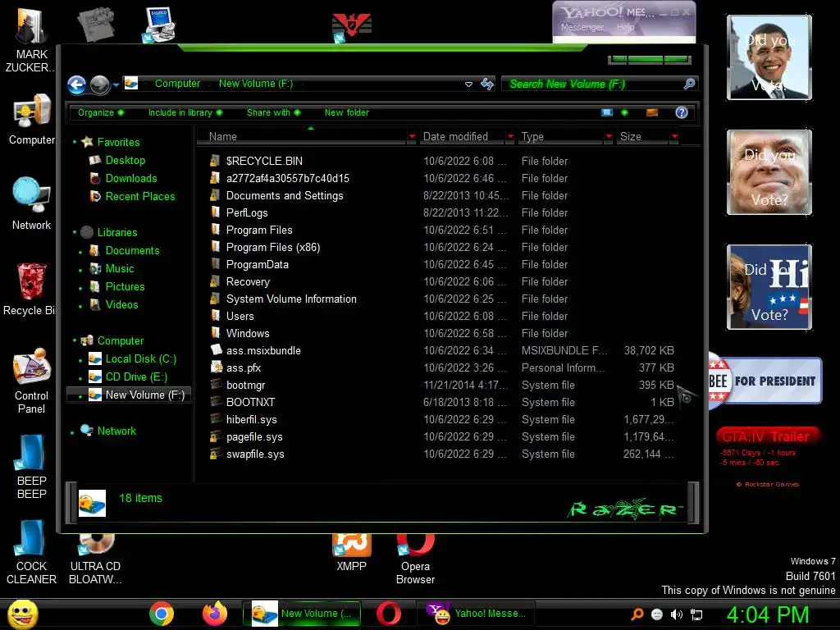Click the grey Forward arrow button
Viewport: 840px width, 630px height.
(x=99, y=84)
